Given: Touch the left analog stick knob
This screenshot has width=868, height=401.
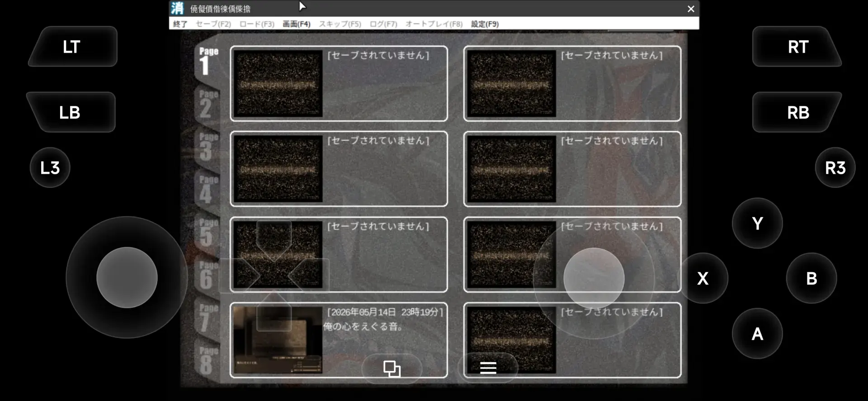Looking at the screenshot, I should (x=127, y=277).
